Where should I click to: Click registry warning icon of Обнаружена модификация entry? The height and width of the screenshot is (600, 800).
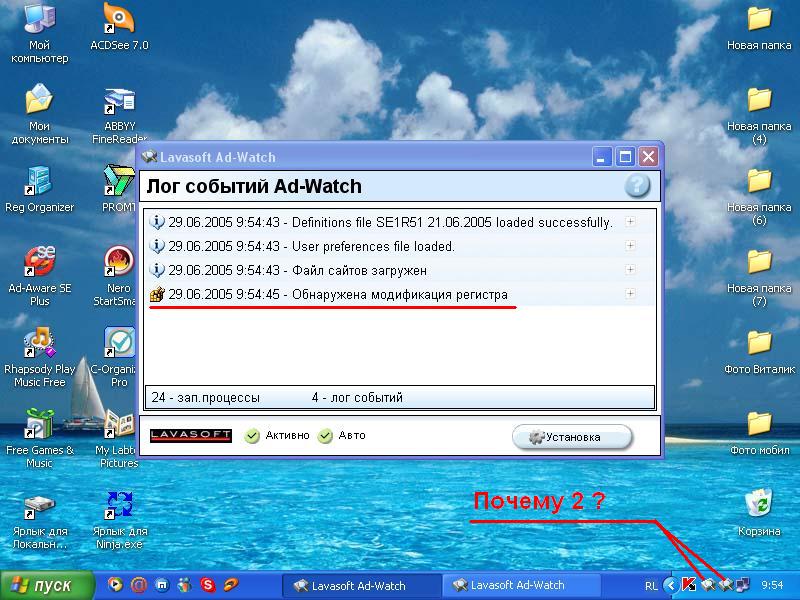[x=157, y=294]
